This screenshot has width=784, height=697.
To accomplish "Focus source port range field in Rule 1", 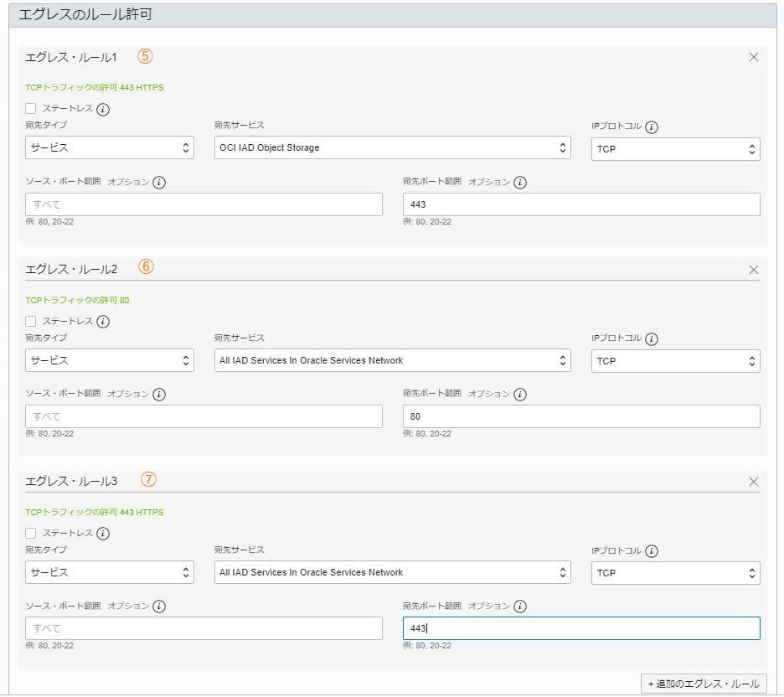I will (204, 204).
